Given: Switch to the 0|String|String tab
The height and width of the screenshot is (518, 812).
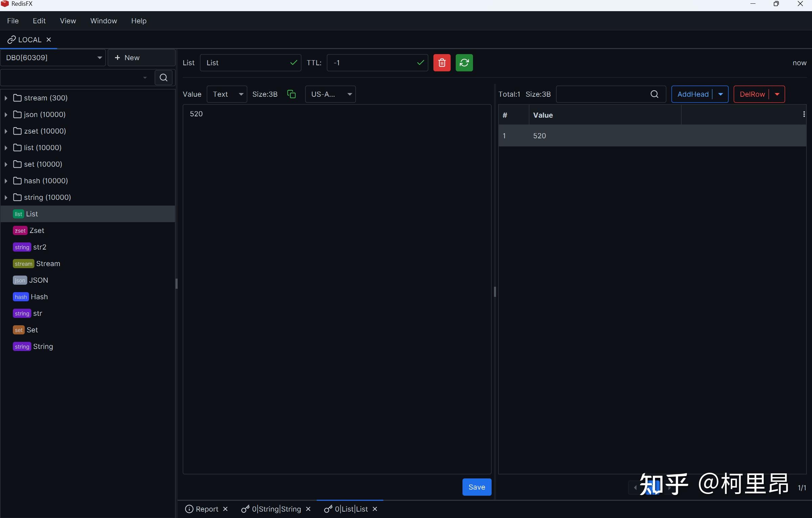Looking at the screenshot, I should click(276, 509).
